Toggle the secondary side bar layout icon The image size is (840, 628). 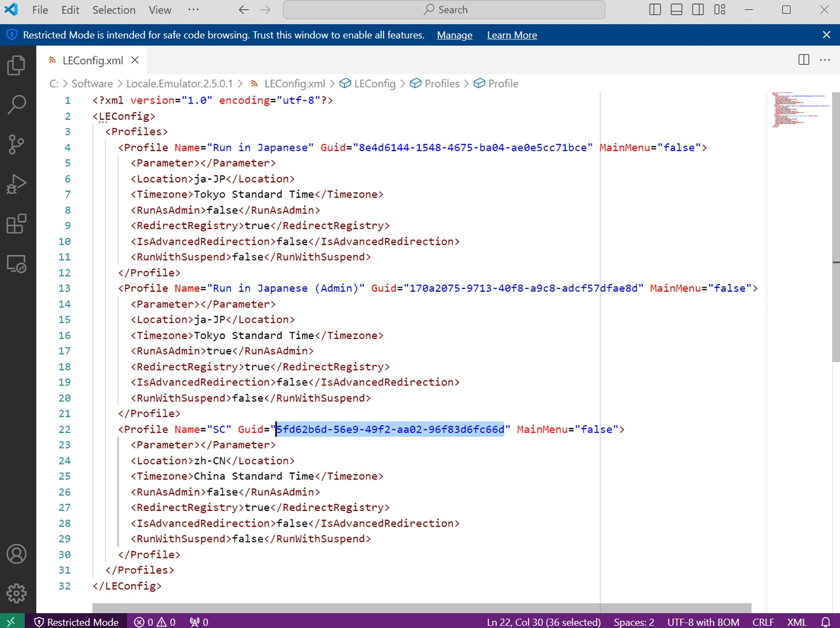[x=698, y=10]
